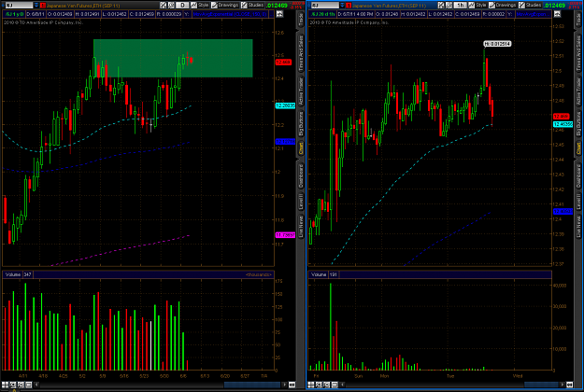Click the Hi: 0.012514 price bubble
Viewport: 584px width, 392px height.
coord(497,44)
